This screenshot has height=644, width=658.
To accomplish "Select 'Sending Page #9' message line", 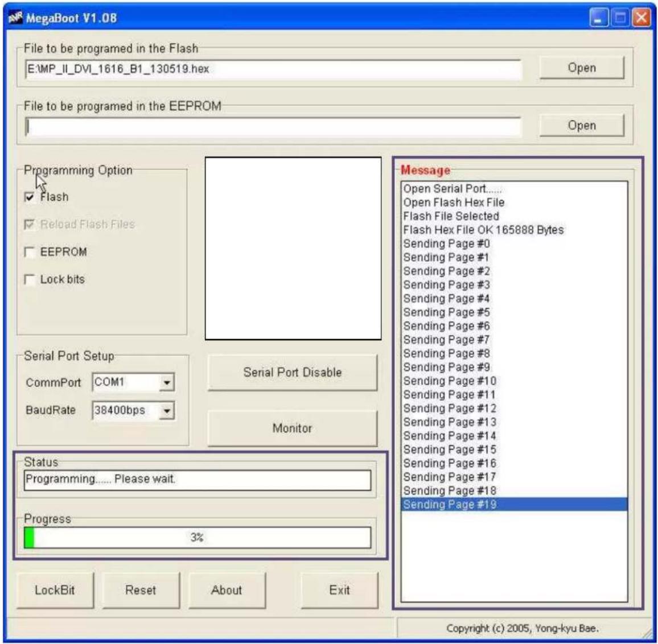I will (513, 367).
